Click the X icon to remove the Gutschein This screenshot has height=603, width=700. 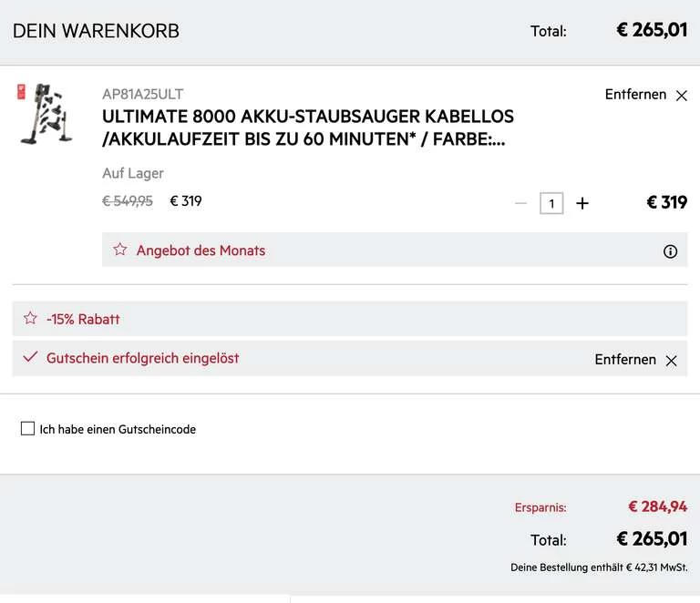[671, 361]
